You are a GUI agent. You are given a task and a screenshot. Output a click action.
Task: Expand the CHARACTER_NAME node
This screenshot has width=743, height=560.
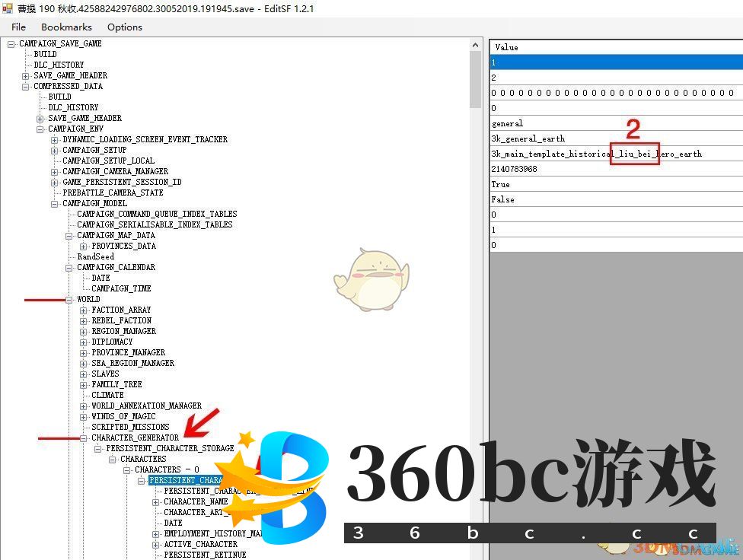click(156, 502)
